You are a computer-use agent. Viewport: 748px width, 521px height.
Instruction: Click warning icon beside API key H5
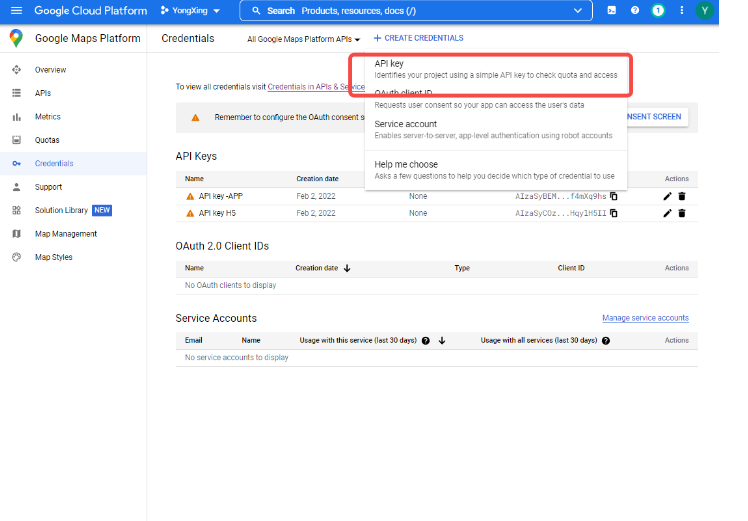pyautogui.click(x=190, y=213)
